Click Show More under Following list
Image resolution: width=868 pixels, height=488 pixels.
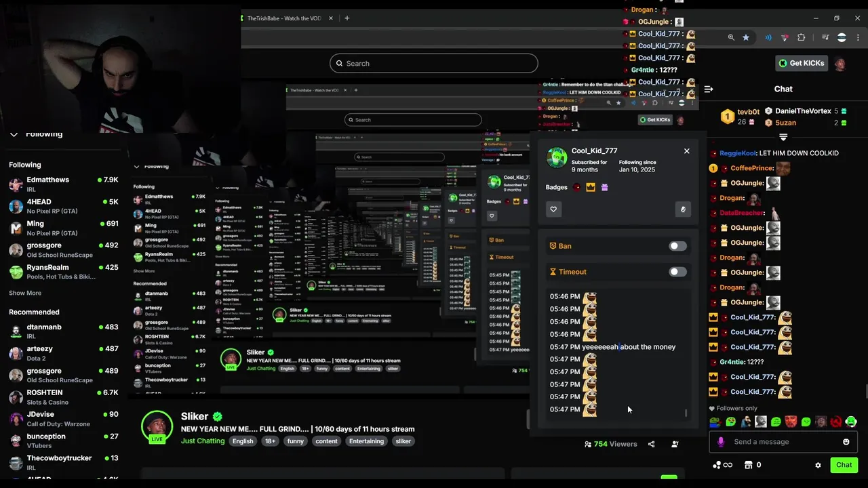click(x=25, y=293)
